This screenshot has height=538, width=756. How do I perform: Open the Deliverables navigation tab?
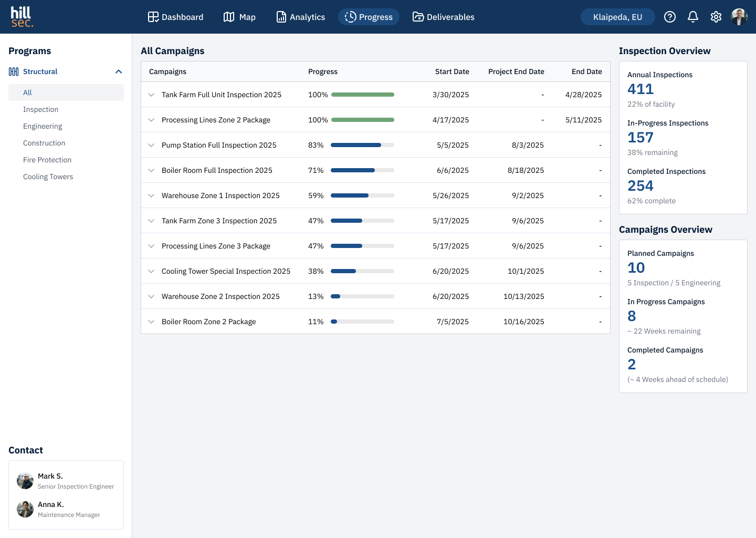(443, 17)
